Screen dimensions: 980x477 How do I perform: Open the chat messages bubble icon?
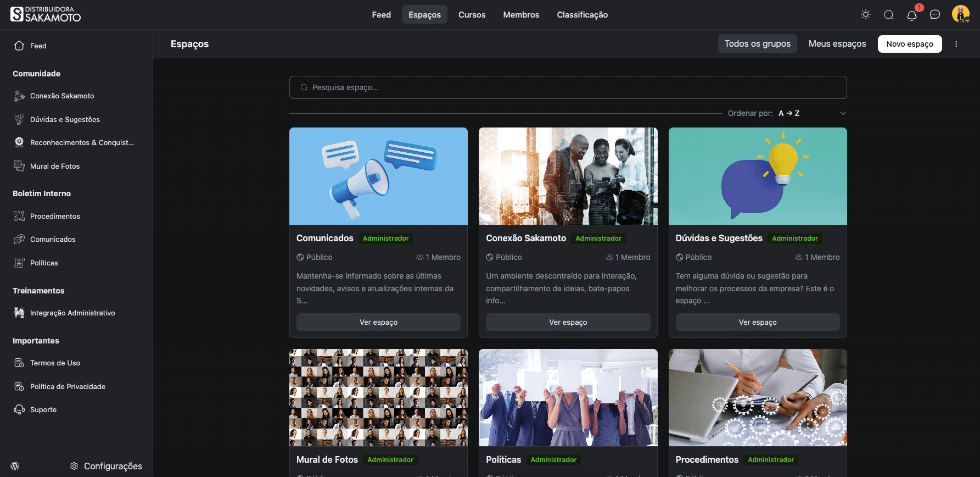point(935,15)
